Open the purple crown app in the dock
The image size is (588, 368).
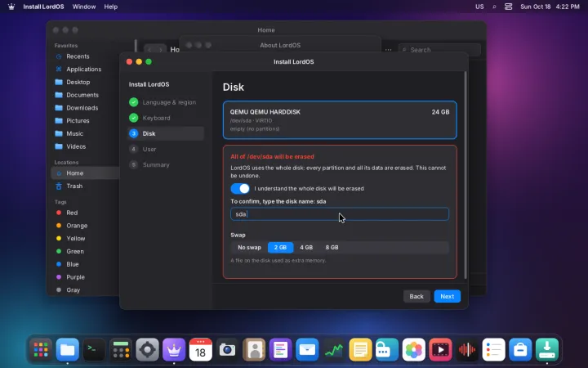[x=174, y=350]
